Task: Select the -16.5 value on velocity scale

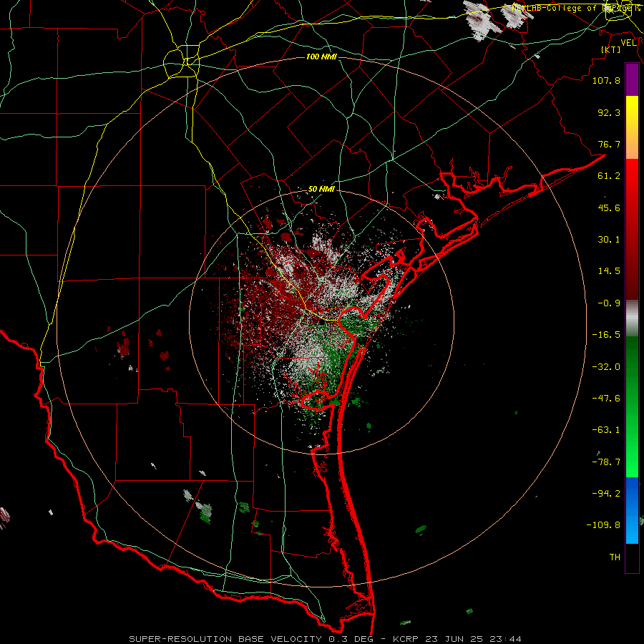Action: pyautogui.click(x=606, y=335)
